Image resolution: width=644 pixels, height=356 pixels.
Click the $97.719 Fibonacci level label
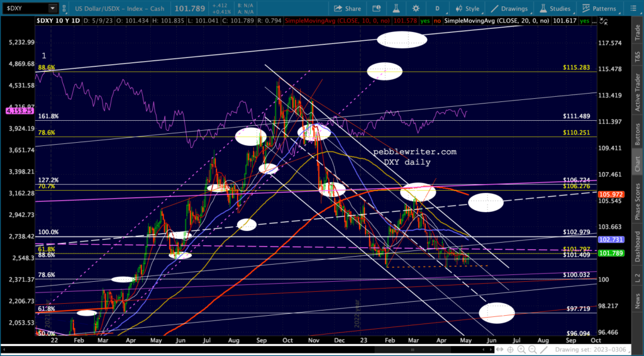[579, 308]
